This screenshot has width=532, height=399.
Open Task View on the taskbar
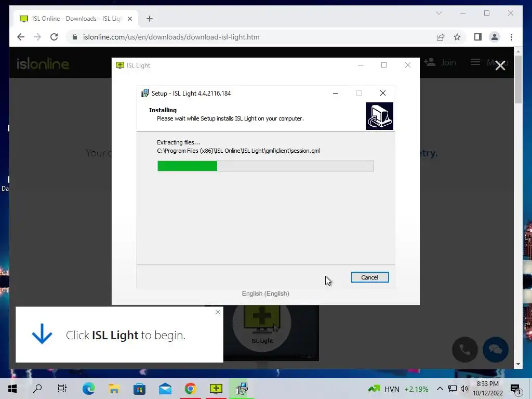62,389
